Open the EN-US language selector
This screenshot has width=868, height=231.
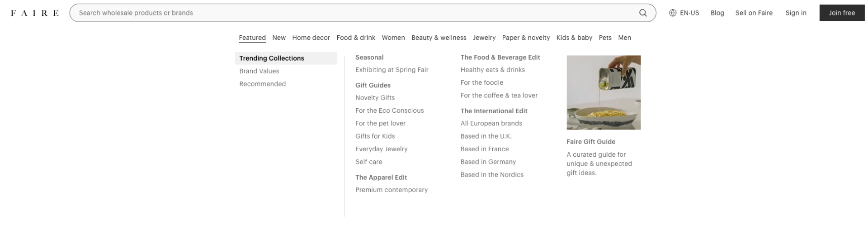[684, 13]
